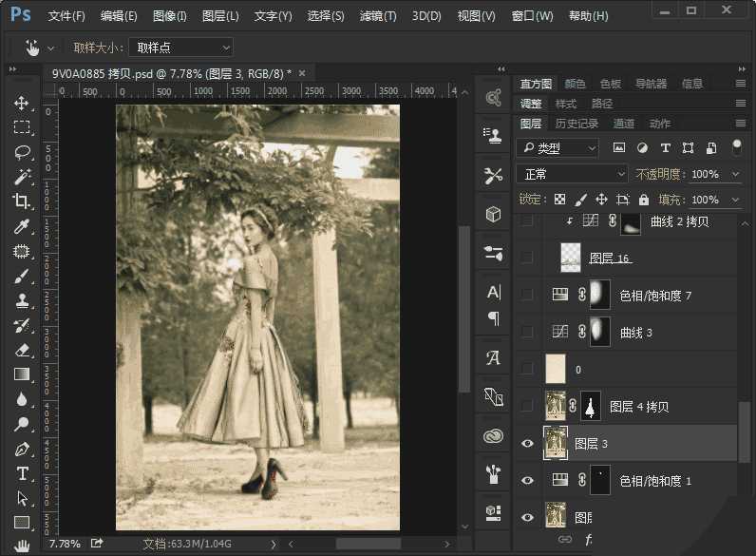Select the Crop tool
The image size is (756, 556).
click(x=21, y=201)
